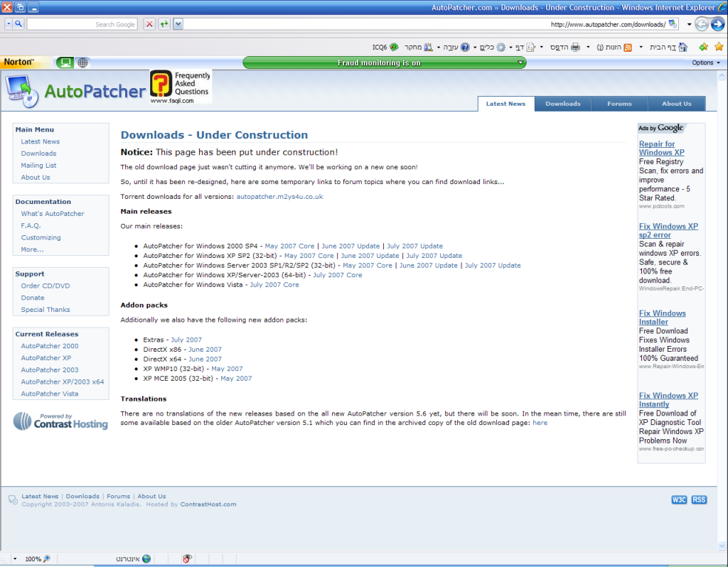
Task: Click the Contrast Hosting logo
Action: pos(60,421)
